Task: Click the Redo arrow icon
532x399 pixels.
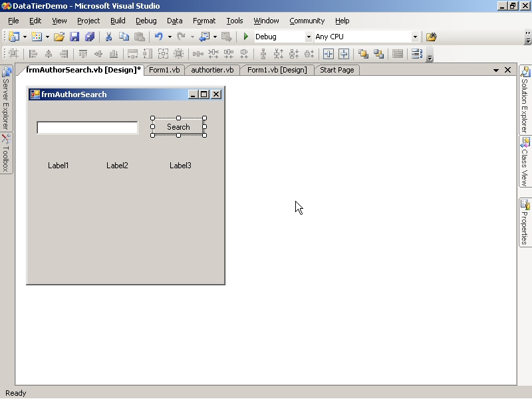Action: tap(181, 37)
